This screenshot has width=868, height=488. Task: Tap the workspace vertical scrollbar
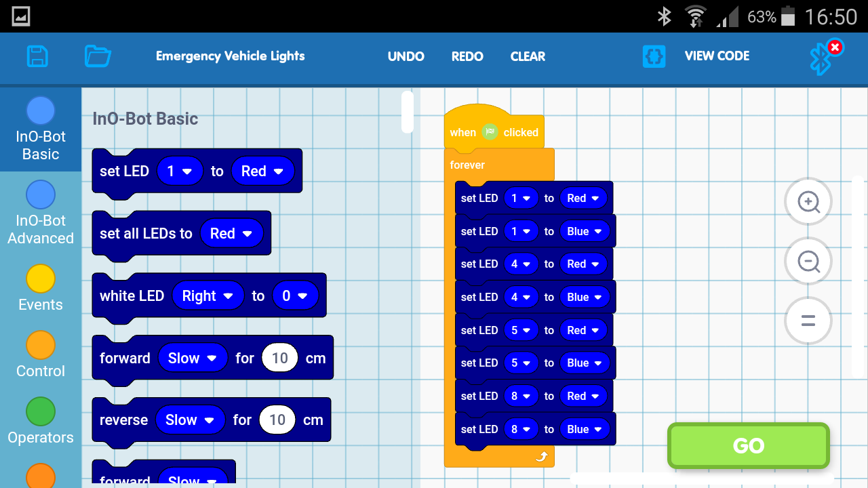(858, 277)
